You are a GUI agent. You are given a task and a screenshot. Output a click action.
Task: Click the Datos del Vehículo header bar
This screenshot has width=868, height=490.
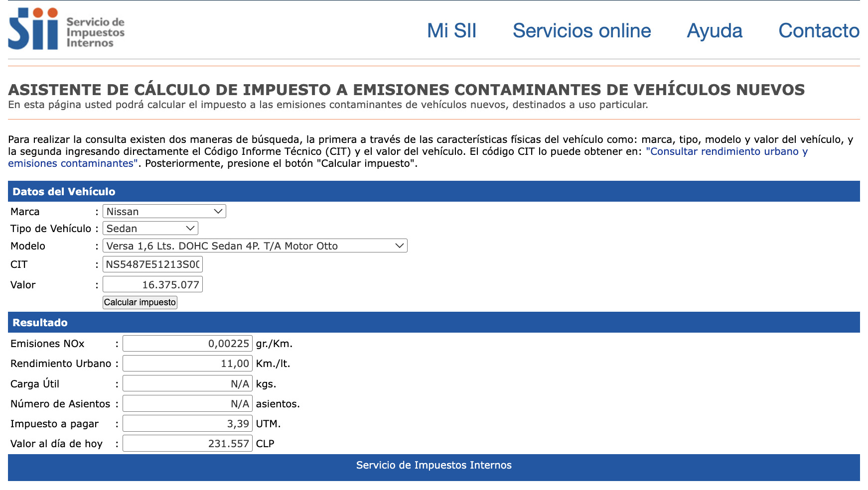click(x=434, y=191)
